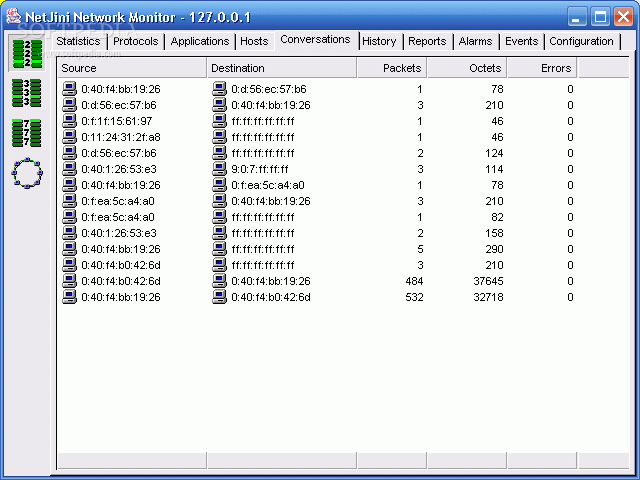The image size is (640, 480).
Task: Click destination host icon in 124 octets row
Action: pos(220,153)
